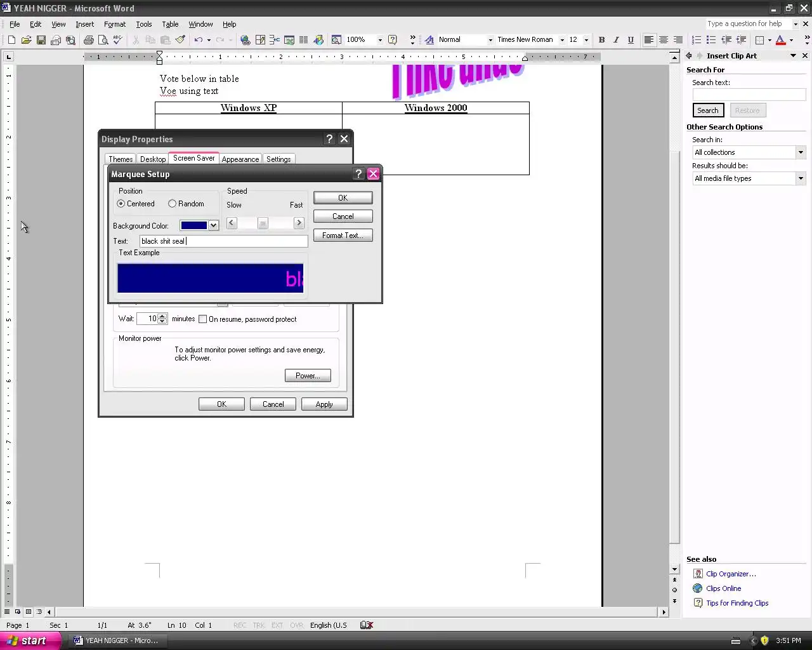812x650 pixels.
Task: Toggle the Document Map icon
Action: [336, 39]
